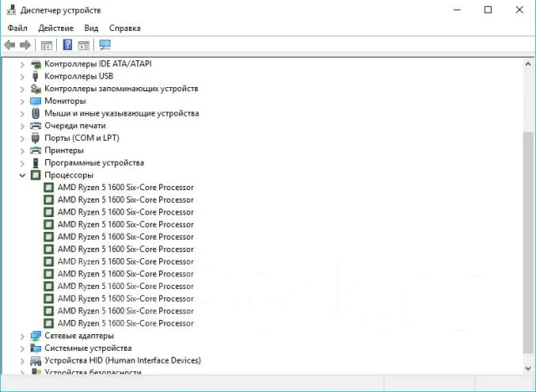The width and height of the screenshot is (536, 392).
Task: Select the Принтеры label
Action: pyautogui.click(x=64, y=151)
